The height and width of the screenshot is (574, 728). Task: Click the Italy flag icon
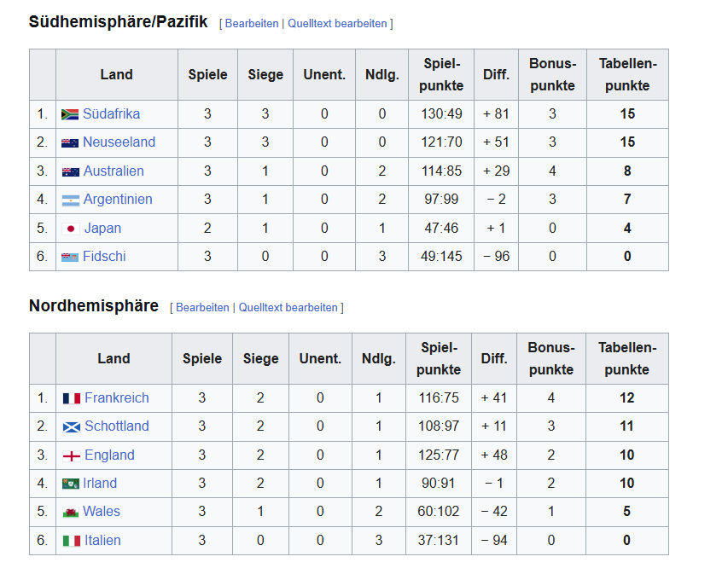(x=72, y=541)
